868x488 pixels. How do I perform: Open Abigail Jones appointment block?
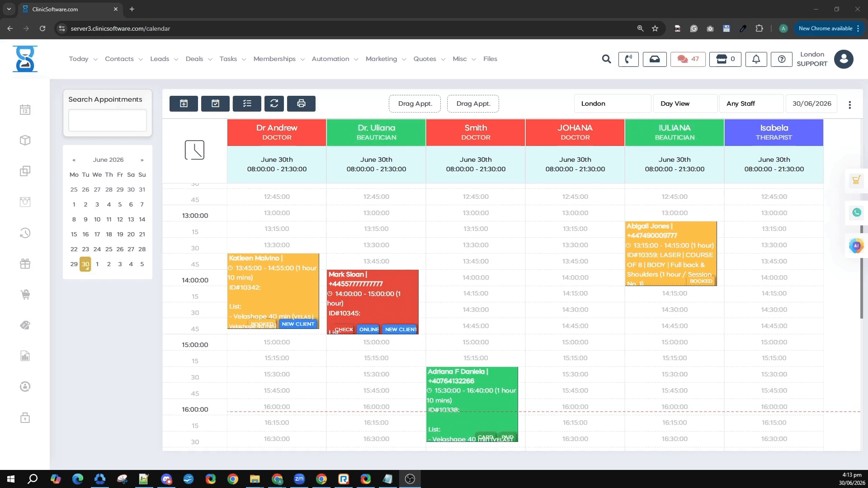671,253
